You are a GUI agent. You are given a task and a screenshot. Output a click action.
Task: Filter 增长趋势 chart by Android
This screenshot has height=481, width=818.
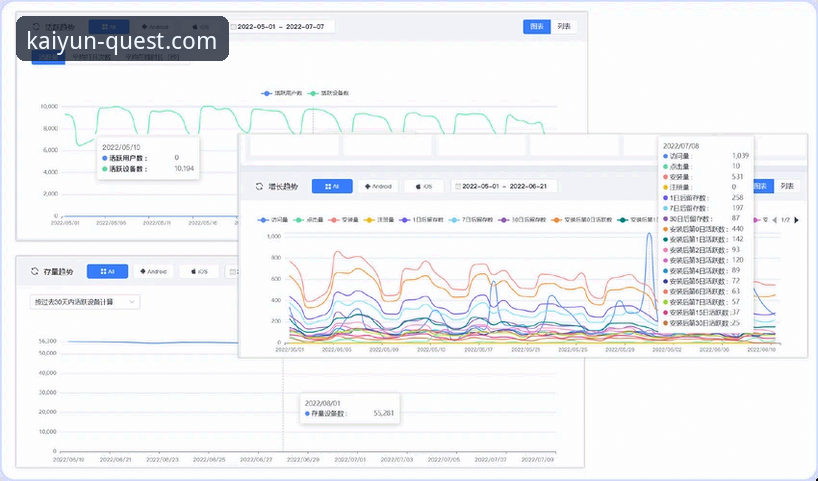coord(380,186)
